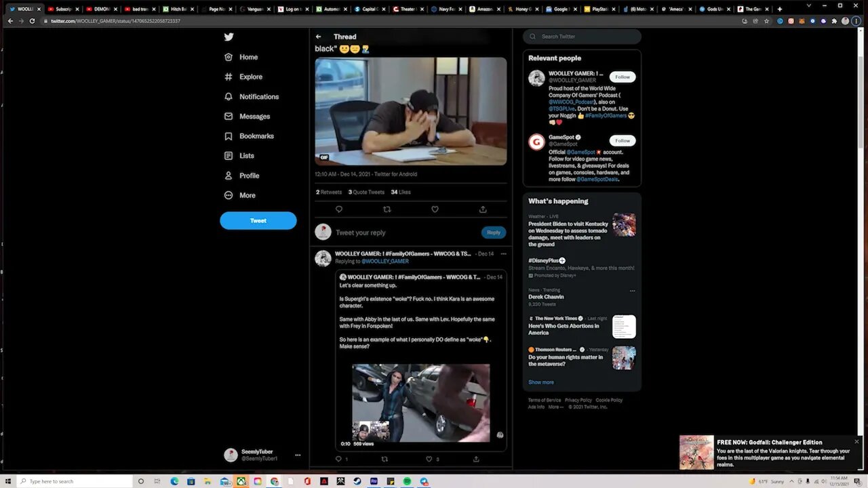
Task: Click the blue Tweet button
Action: click(258, 220)
